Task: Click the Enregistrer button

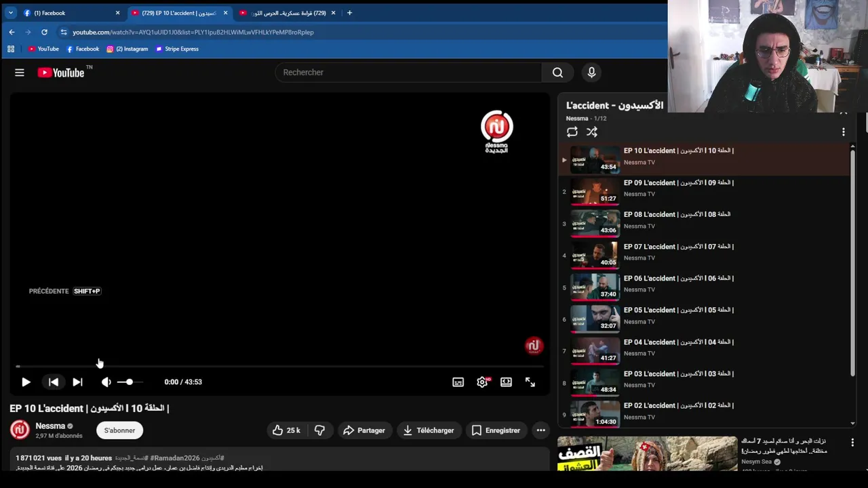Action: (496, 430)
